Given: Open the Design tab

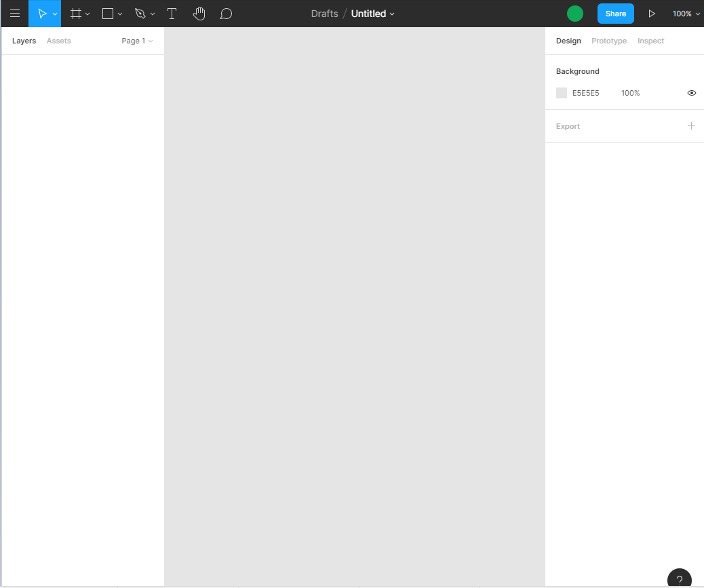Looking at the screenshot, I should [x=568, y=41].
